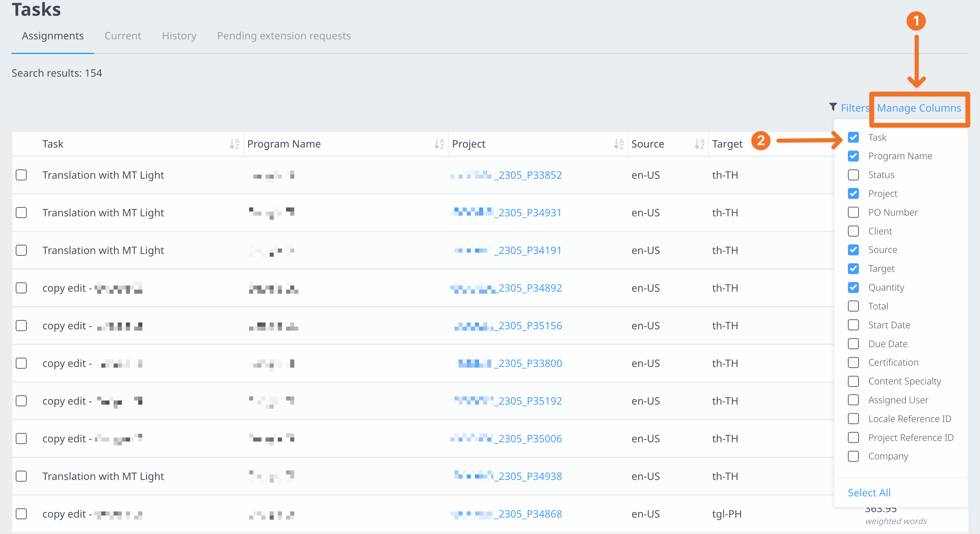Image resolution: width=980 pixels, height=534 pixels.
Task: Select first Translation with MT Light row checkbox
Action: pyautogui.click(x=21, y=175)
